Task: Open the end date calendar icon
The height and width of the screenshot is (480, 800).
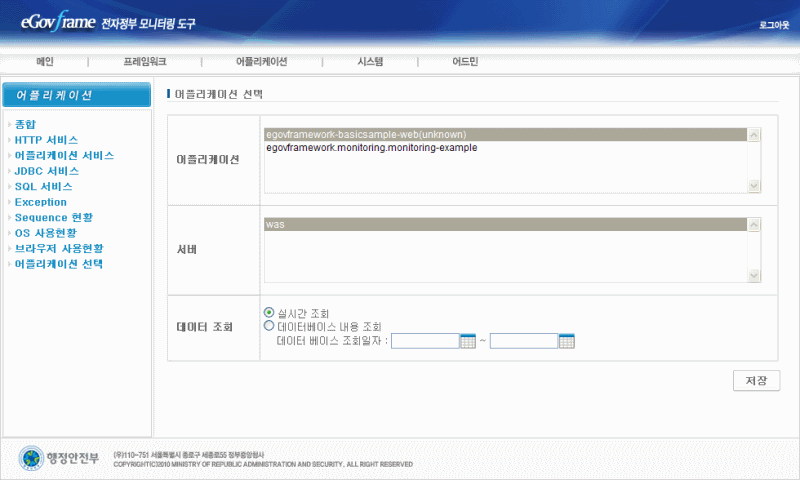Action: click(566, 341)
